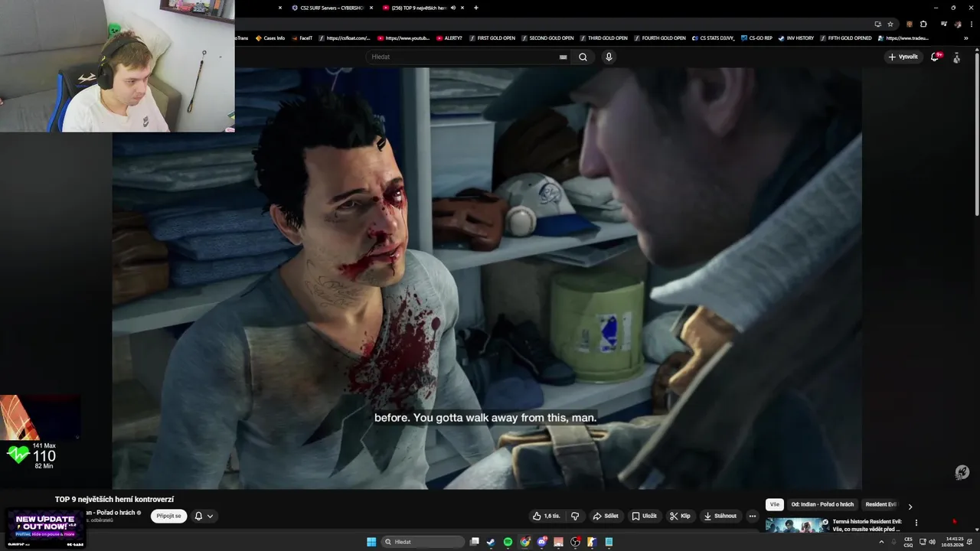Click the Windows taskbar 'Hledat' search box
The image size is (980, 551).
(423, 542)
